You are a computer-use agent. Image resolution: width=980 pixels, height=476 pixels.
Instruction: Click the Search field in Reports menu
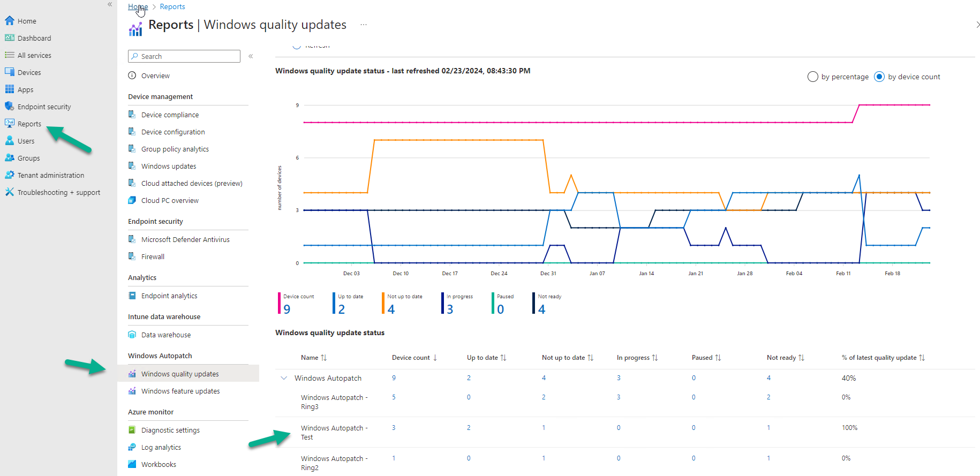point(184,56)
